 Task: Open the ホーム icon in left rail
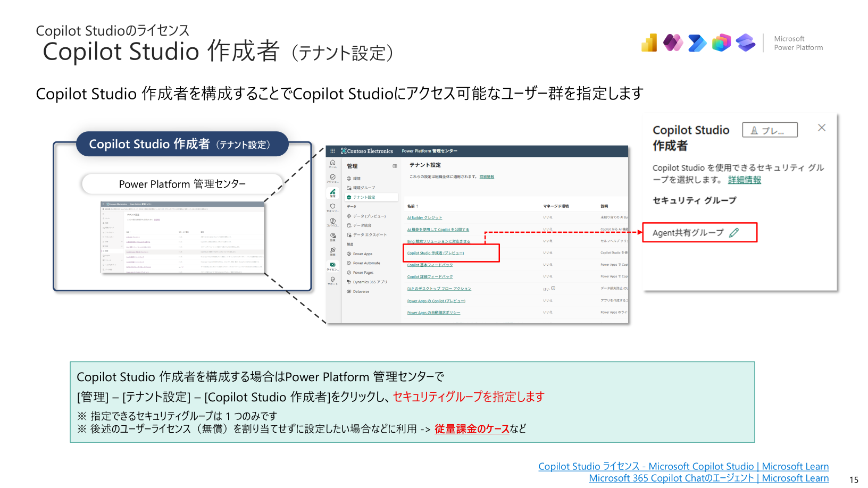point(332,164)
